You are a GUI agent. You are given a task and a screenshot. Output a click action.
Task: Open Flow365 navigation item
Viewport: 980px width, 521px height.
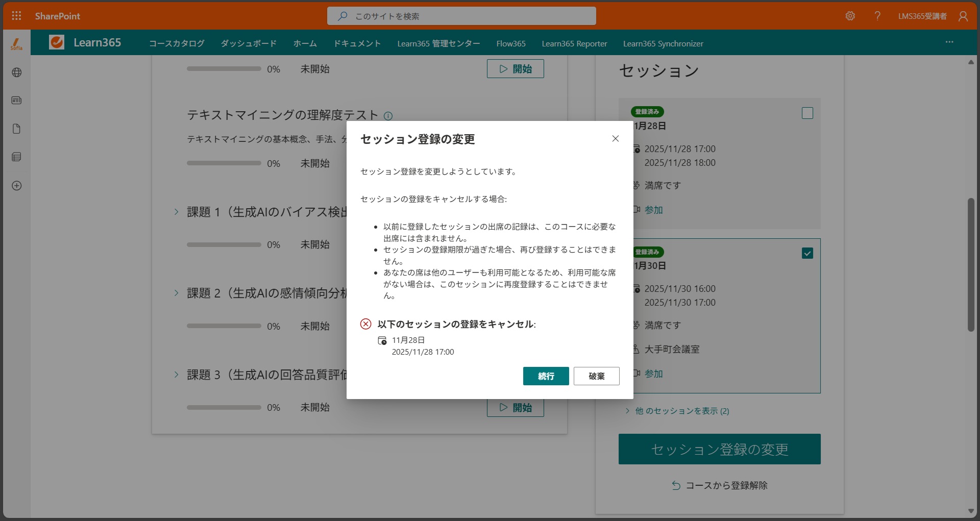[x=511, y=43]
